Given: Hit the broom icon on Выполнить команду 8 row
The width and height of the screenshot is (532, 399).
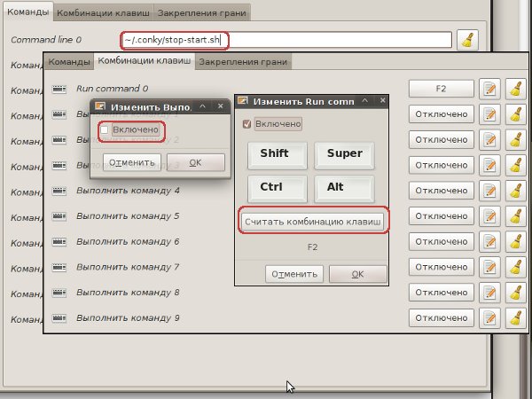Looking at the screenshot, I should pos(516,293).
